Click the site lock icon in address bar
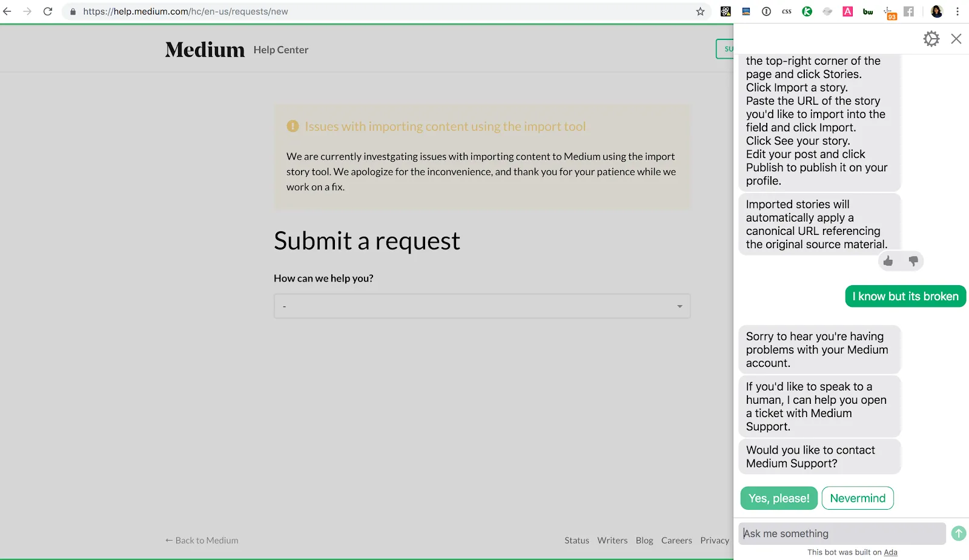This screenshot has width=969, height=560. pos(73,12)
